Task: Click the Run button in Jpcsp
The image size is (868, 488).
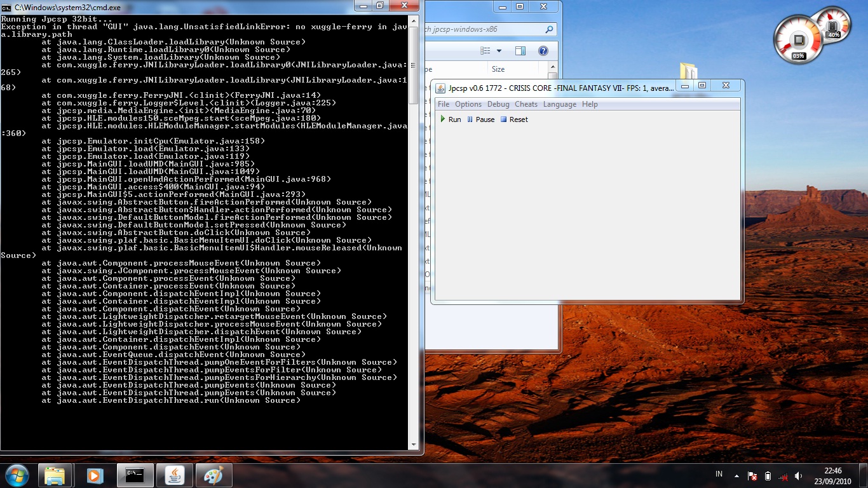Action: coord(451,119)
